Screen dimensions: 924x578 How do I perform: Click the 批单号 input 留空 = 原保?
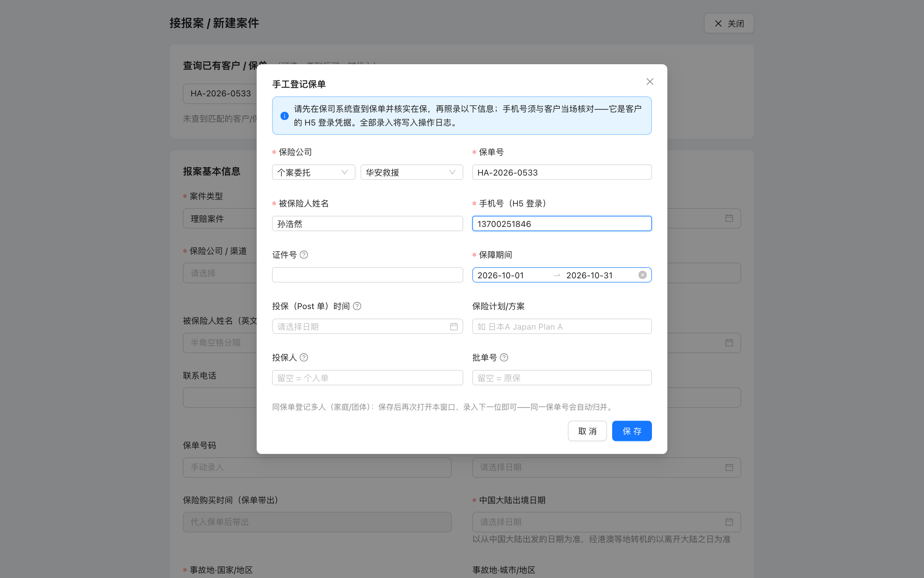[x=562, y=378]
